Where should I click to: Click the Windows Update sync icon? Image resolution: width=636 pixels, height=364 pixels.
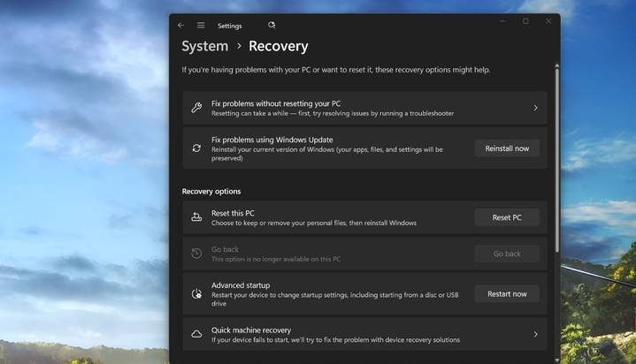pyautogui.click(x=196, y=148)
